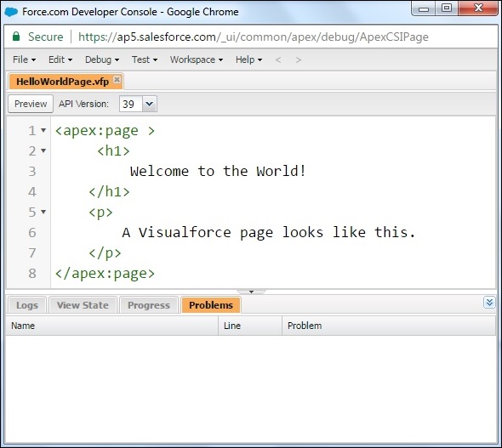Close the HelloWorldPage.vfp tab
Viewport: 502px width, 448px height.
(117, 79)
